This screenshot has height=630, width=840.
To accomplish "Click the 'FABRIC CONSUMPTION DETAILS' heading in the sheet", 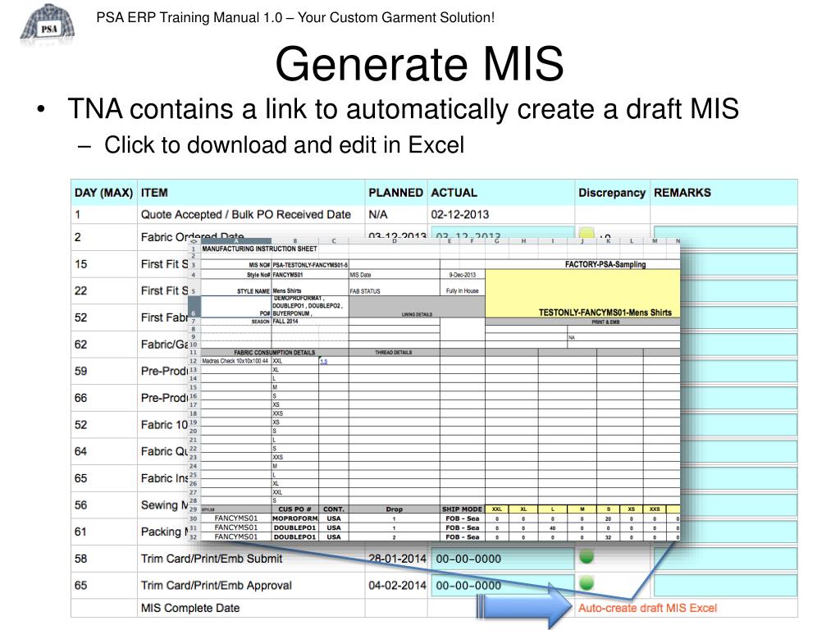I will (274, 353).
